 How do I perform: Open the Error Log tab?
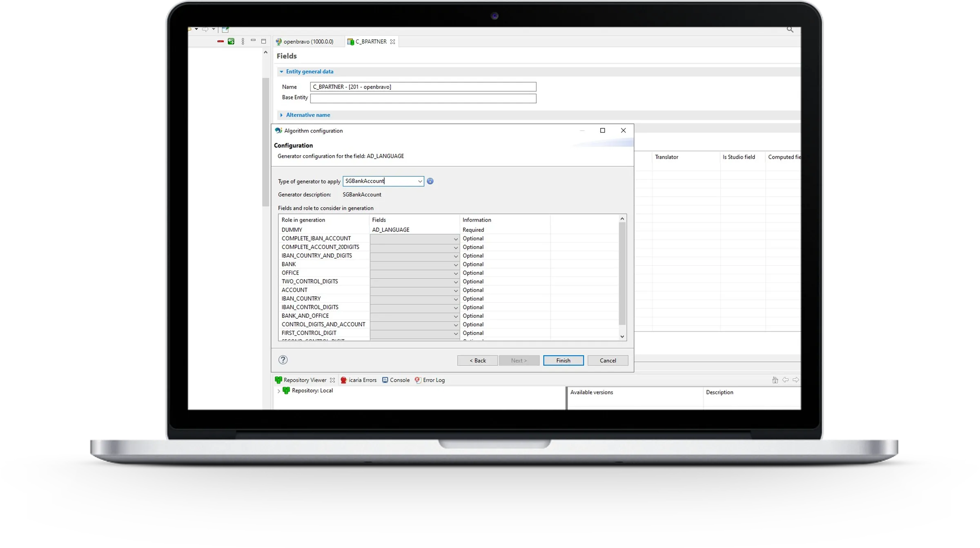(430, 380)
